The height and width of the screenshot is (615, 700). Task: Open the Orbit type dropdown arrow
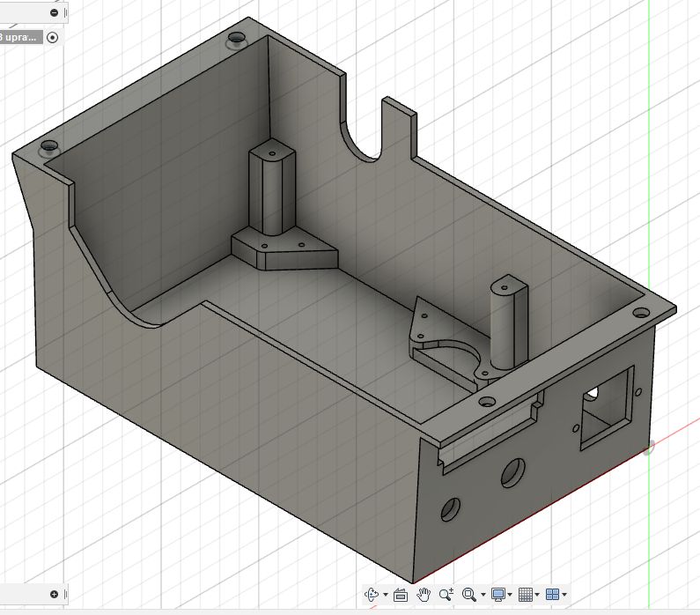point(385,595)
